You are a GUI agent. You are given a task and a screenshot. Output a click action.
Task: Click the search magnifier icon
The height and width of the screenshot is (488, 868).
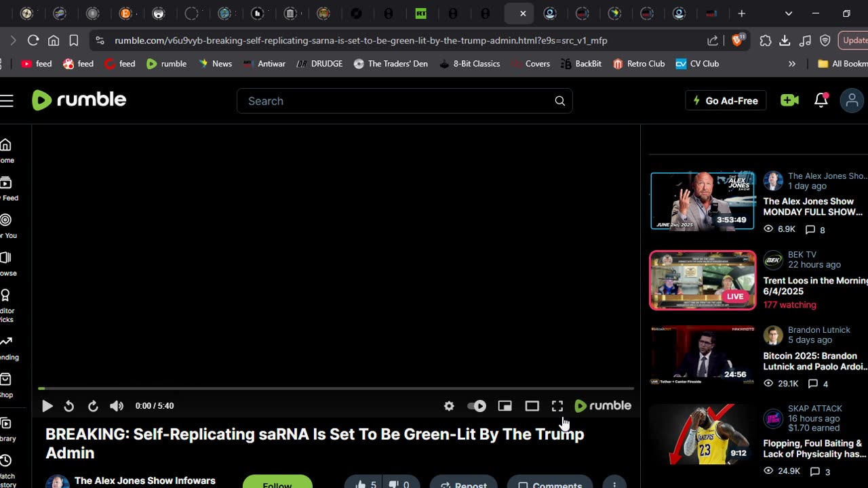pyautogui.click(x=560, y=101)
